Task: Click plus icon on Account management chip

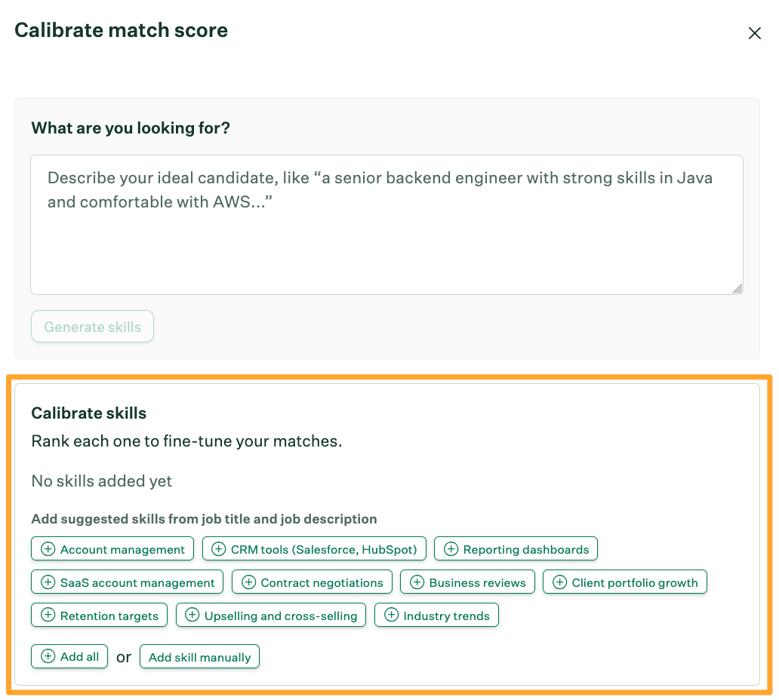Action: coord(48,549)
